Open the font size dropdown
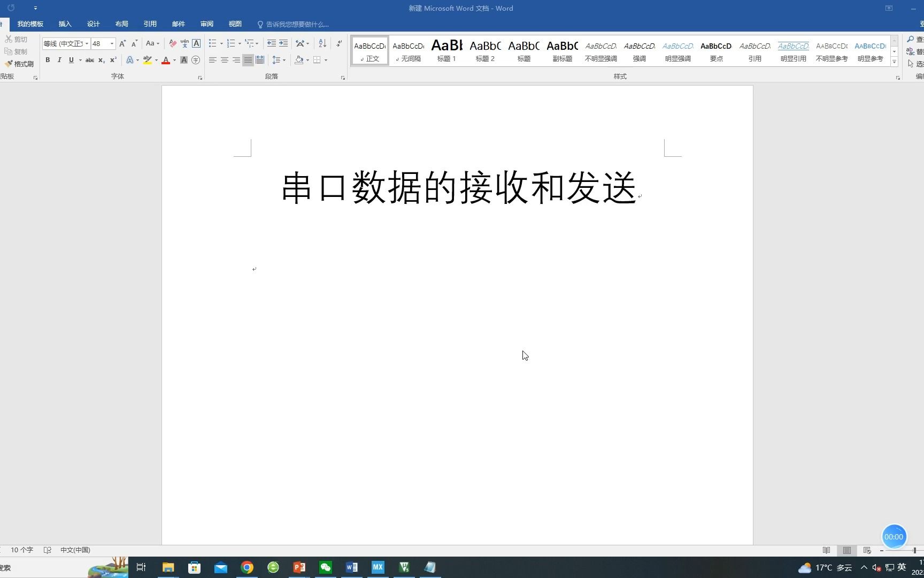This screenshot has width=924, height=578. click(x=111, y=43)
